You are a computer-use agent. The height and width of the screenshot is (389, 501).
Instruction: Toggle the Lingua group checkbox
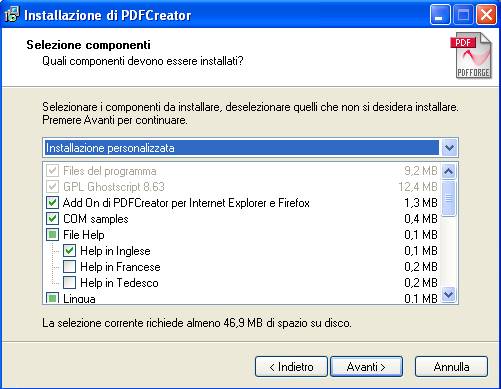52,298
